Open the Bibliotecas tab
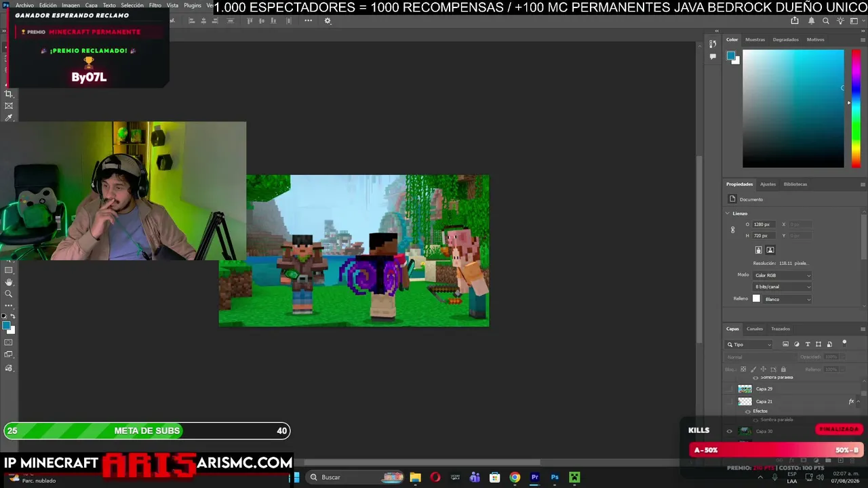The height and width of the screenshot is (488, 868). point(795,184)
